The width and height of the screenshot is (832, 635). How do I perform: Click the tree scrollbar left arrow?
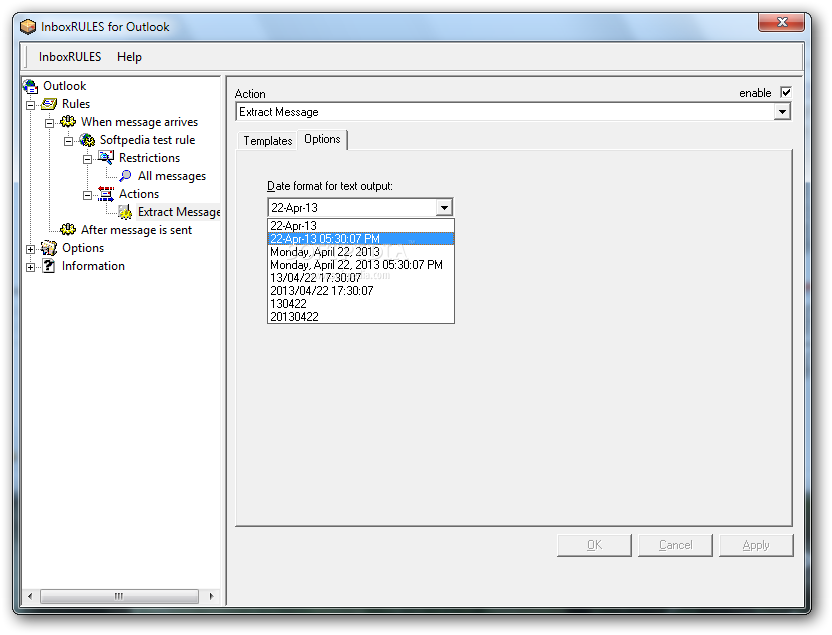30,596
